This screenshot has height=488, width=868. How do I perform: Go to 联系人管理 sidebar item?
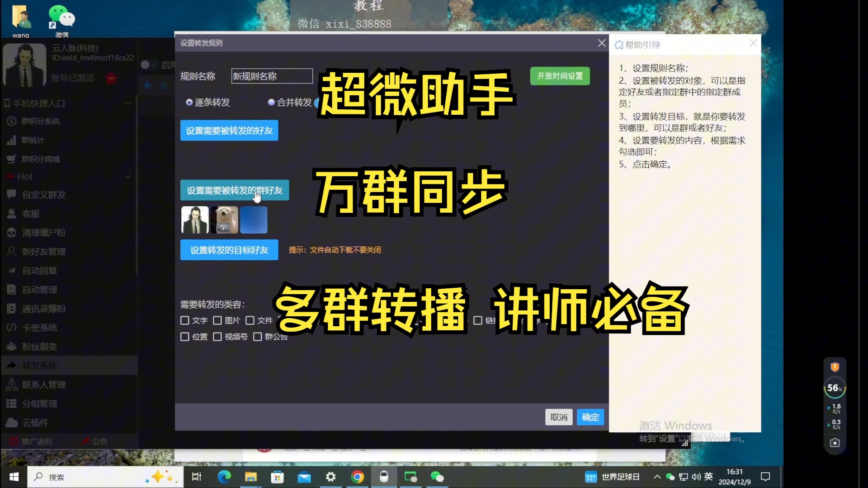point(44,385)
